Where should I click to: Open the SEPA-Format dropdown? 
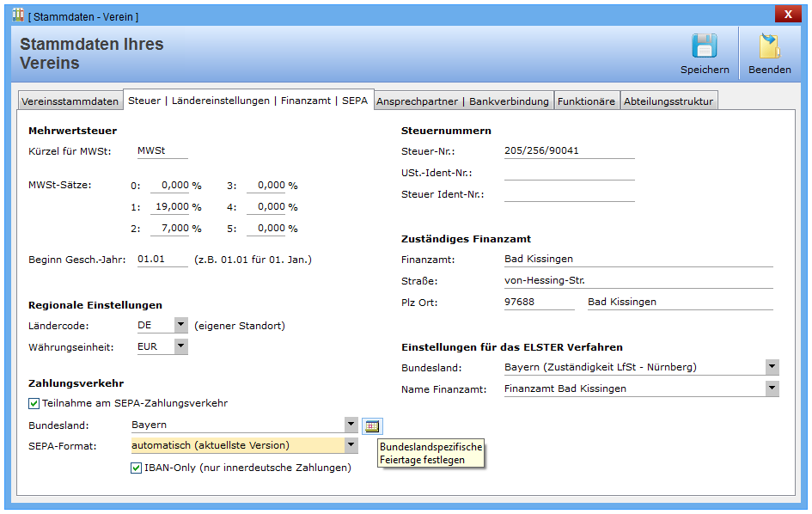(x=351, y=445)
